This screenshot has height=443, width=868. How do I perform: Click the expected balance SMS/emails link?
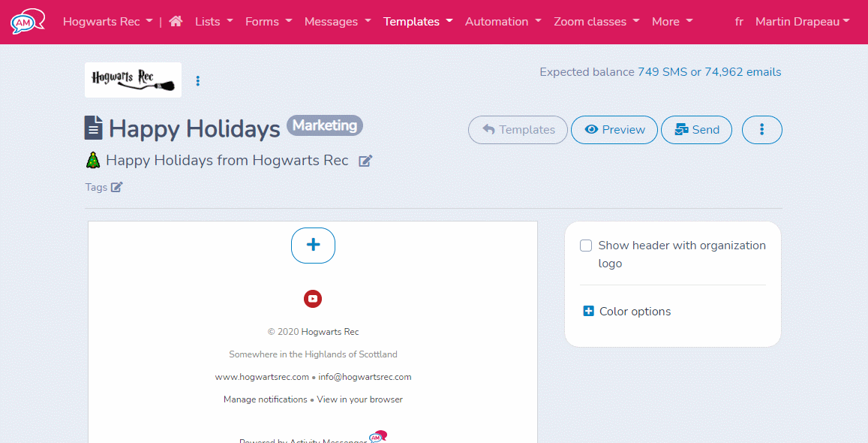(709, 72)
